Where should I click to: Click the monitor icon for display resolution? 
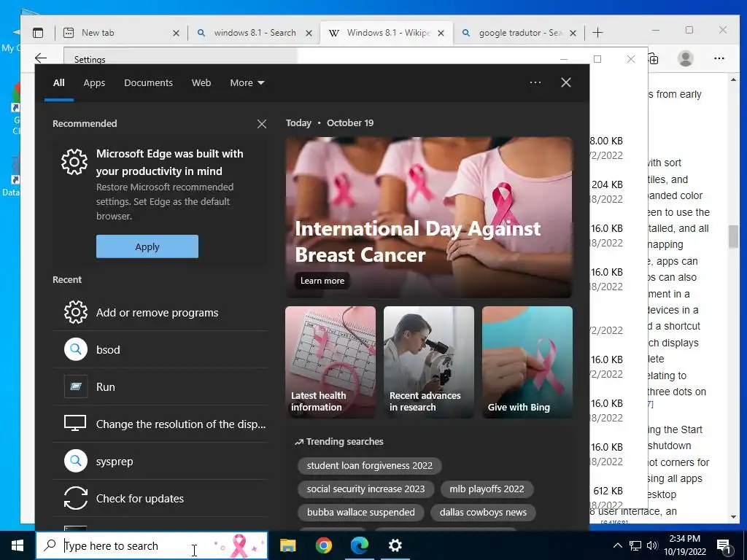click(x=75, y=424)
